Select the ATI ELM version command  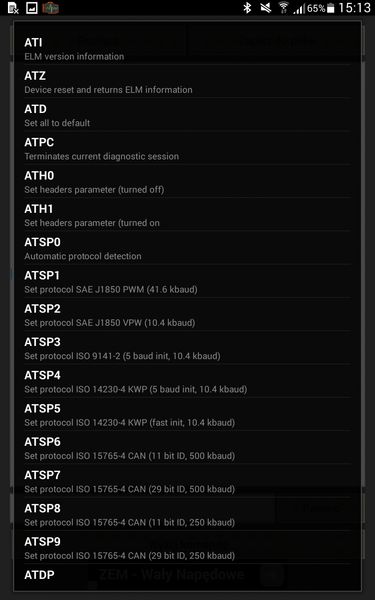pos(188,49)
